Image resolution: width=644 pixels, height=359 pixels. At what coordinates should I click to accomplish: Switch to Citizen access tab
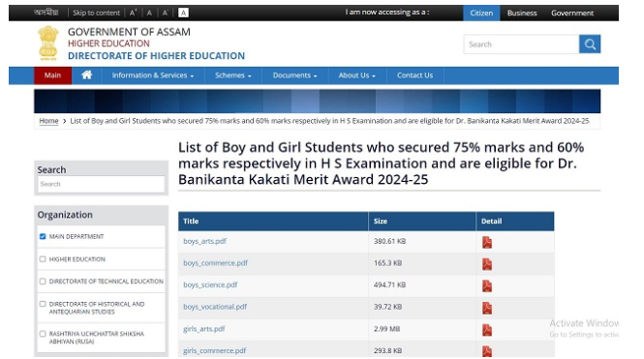481,14
